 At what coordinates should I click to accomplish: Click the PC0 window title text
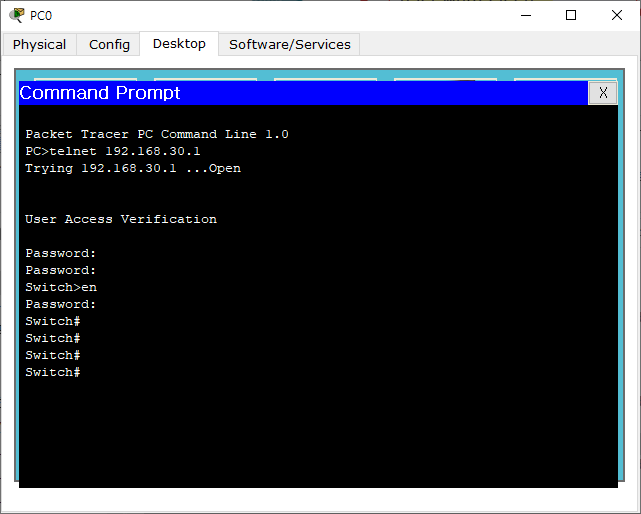(x=41, y=16)
